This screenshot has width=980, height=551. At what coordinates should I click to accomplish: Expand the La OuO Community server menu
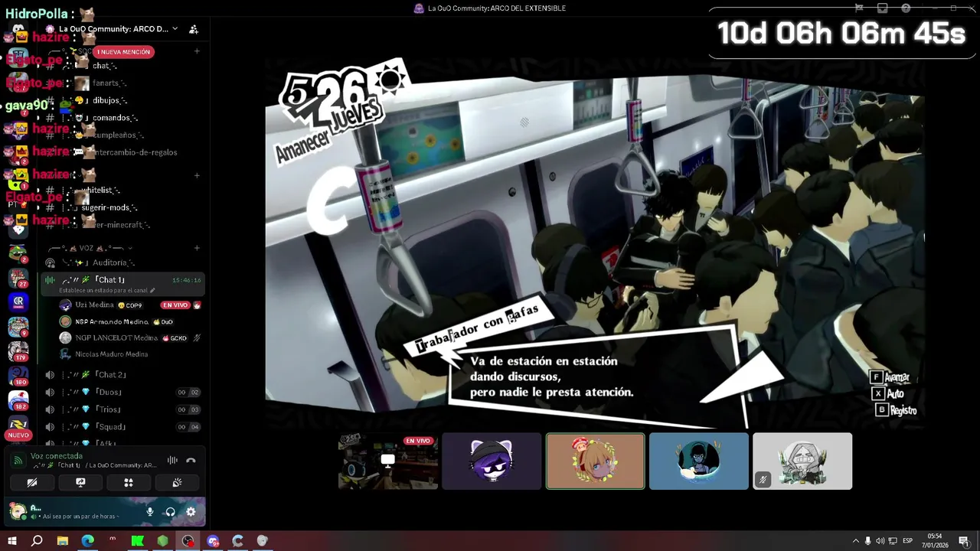pos(117,29)
